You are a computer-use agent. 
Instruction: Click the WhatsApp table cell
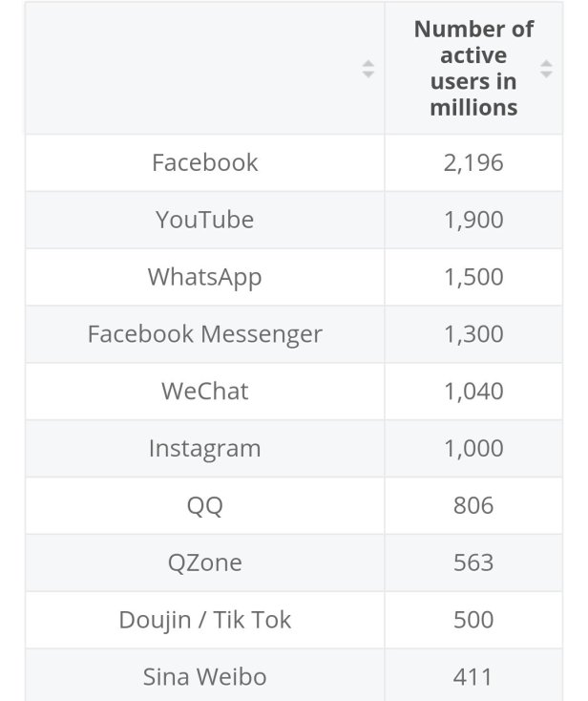pyautogui.click(x=204, y=277)
